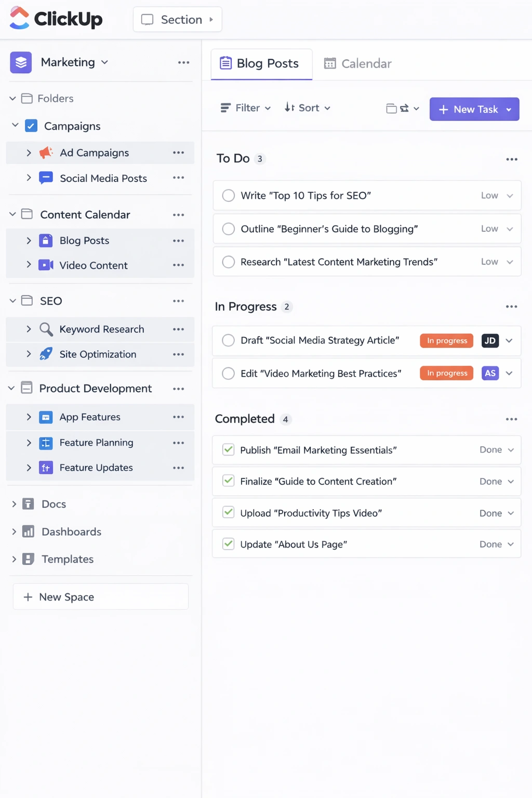532x798 pixels.
Task: Open more options for Social Media Posts
Action: [178, 178]
